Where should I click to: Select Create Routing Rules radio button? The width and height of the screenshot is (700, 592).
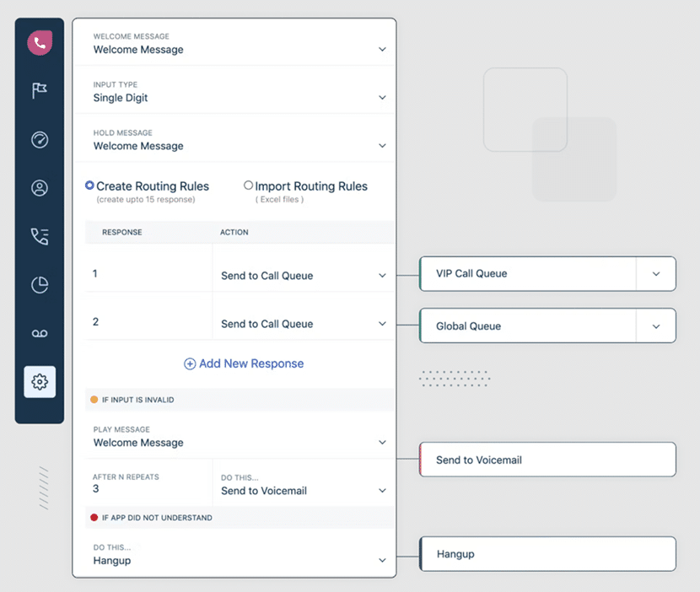click(x=90, y=186)
